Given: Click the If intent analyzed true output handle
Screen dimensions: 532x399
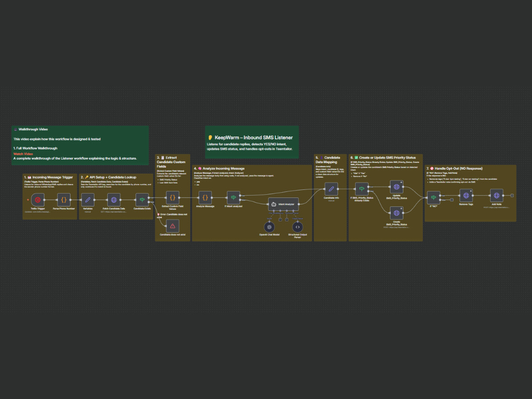Looking at the screenshot, I should 240,195.
